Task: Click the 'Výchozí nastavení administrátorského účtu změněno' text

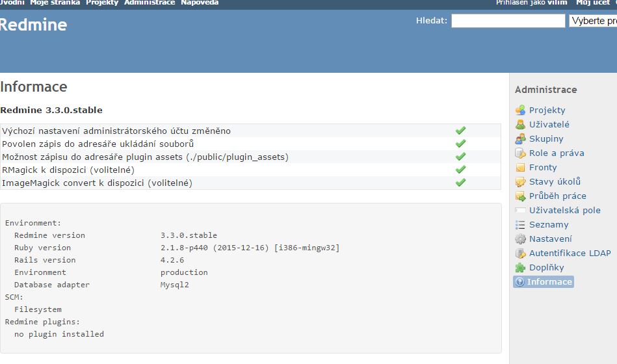Action: tap(116, 131)
